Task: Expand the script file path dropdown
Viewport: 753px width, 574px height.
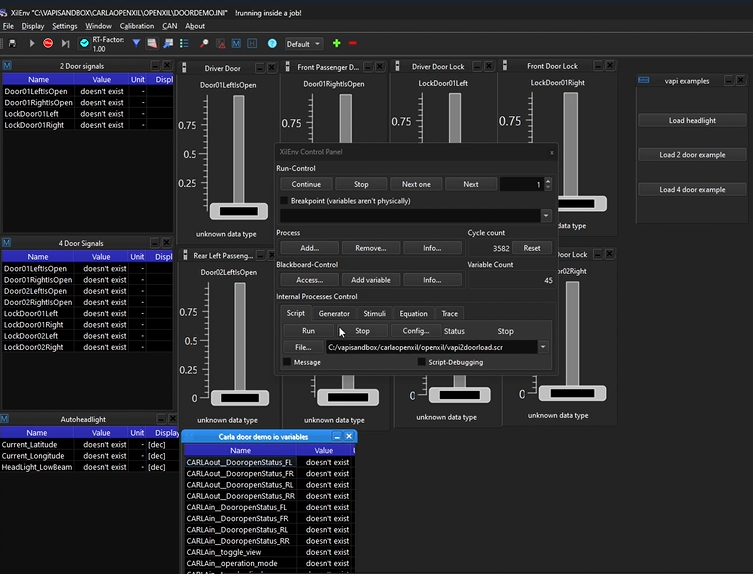Action: tap(544, 347)
